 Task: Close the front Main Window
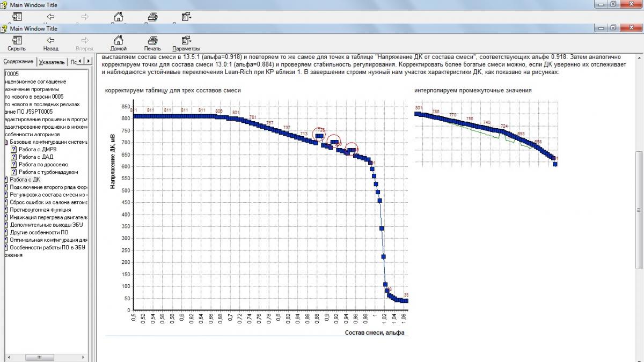tap(632, 28)
